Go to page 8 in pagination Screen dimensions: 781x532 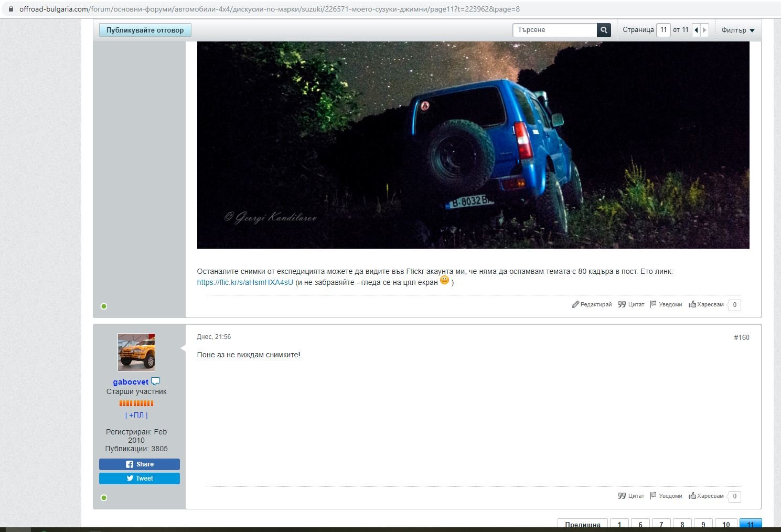pyautogui.click(x=682, y=525)
